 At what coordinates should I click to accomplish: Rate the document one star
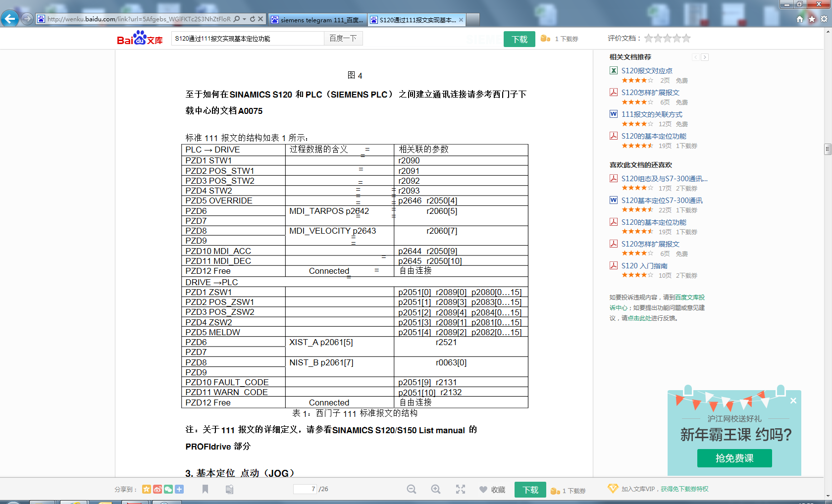[648, 38]
